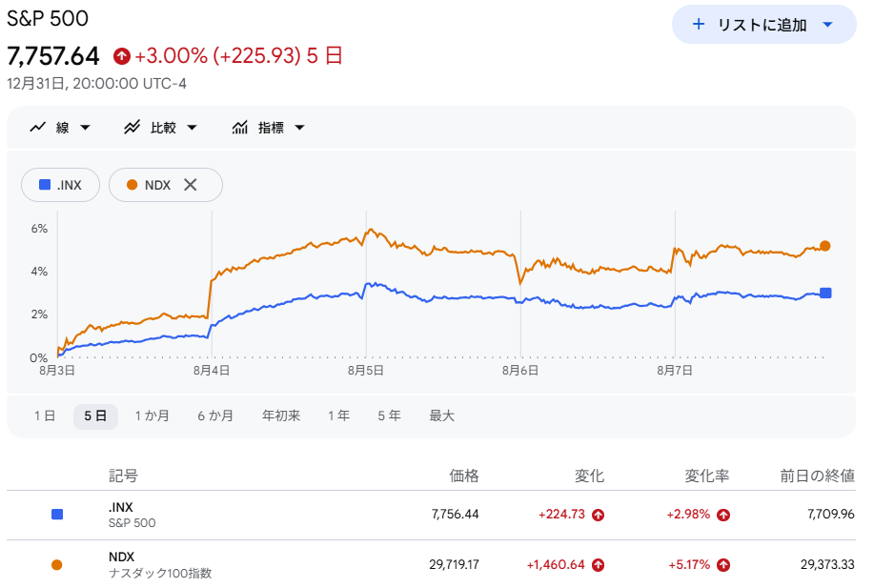Click the 12月31日 timestamp text
The image size is (874, 588).
[96, 84]
